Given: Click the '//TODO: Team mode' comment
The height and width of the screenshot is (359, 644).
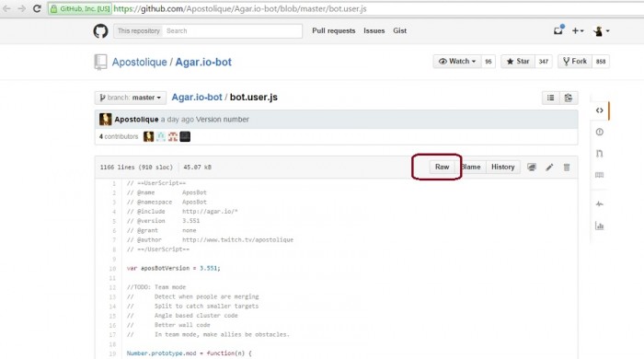Looking at the screenshot, I should pyautogui.click(x=156, y=287).
